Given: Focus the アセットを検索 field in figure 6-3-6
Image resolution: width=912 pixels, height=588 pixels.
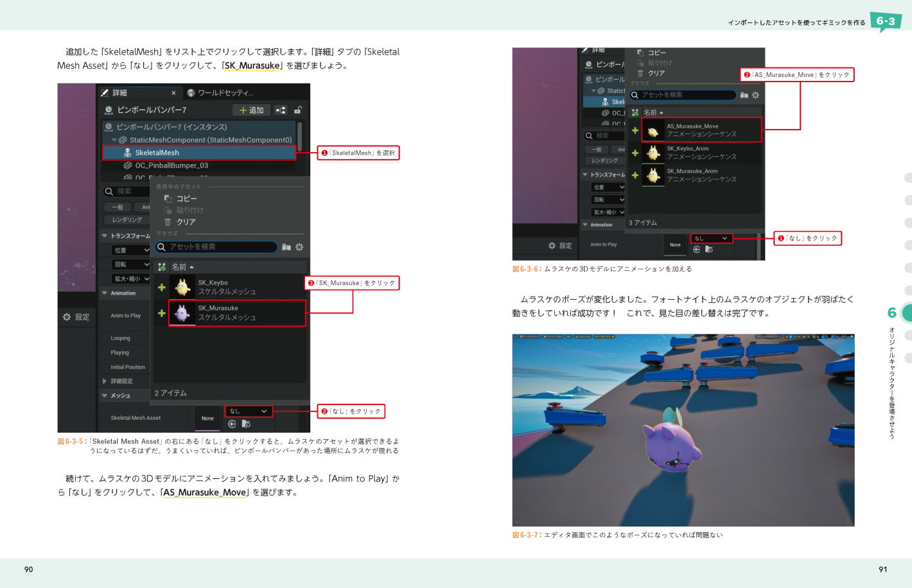Looking at the screenshot, I should [683, 95].
